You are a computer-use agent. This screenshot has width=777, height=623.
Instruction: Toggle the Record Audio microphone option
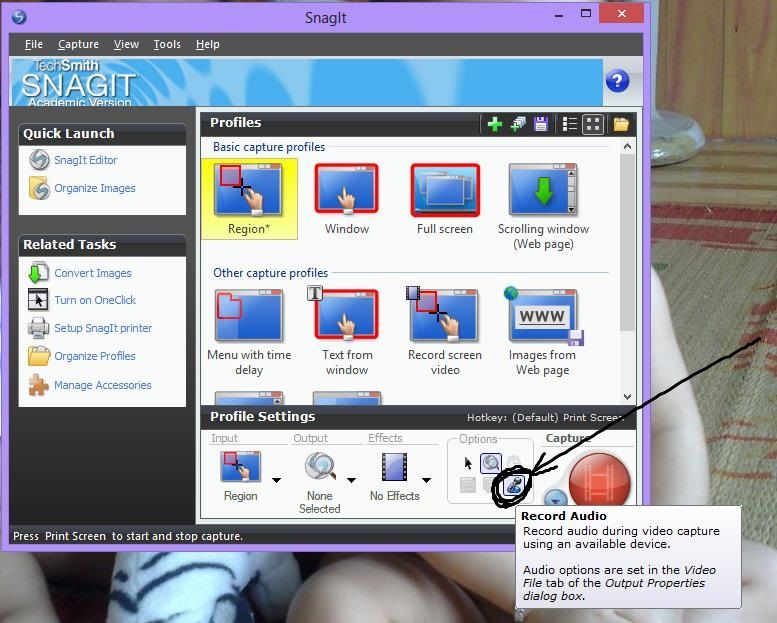(x=514, y=485)
